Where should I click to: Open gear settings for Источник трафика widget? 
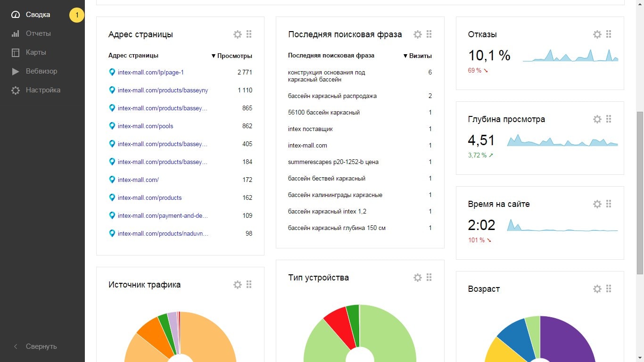pyautogui.click(x=238, y=284)
